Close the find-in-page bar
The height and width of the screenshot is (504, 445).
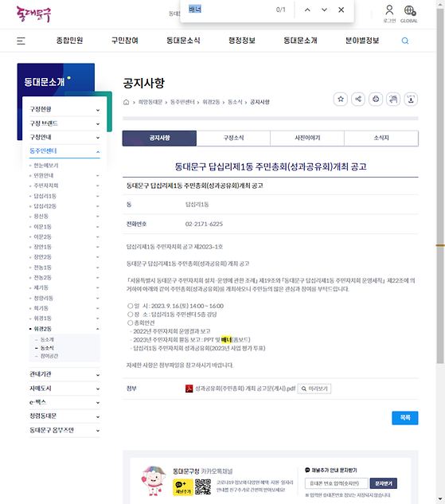pyautogui.click(x=342, y=10)
